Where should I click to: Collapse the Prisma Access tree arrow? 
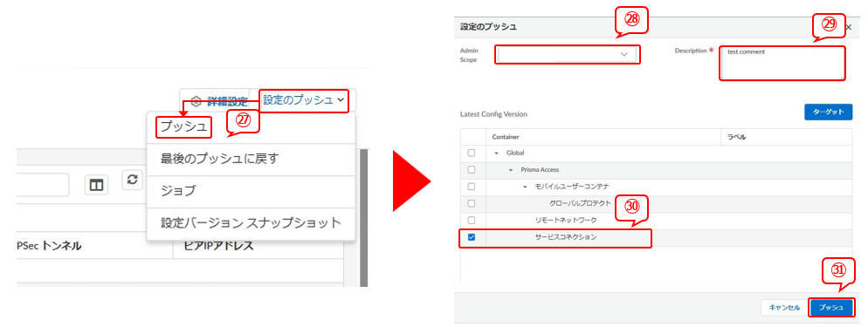tap(510, 169)
